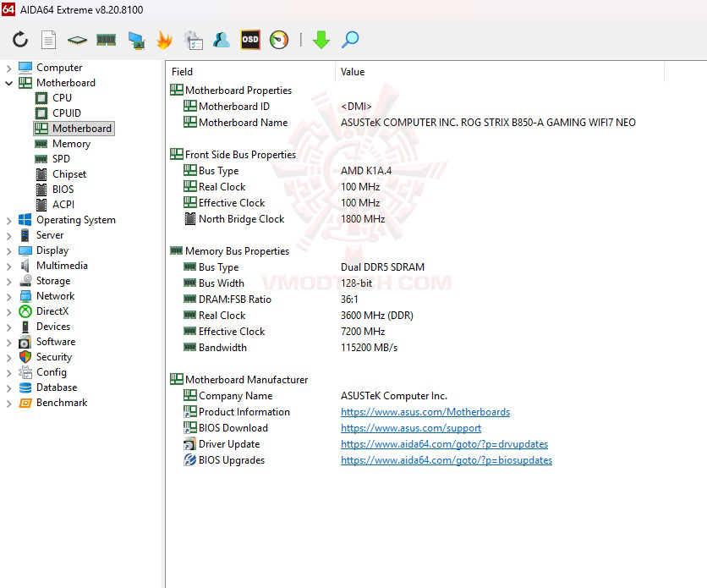This screenshot has width=707, height=588.
Task: Select the CPUID tree item
Action: (x=67, y=113)
